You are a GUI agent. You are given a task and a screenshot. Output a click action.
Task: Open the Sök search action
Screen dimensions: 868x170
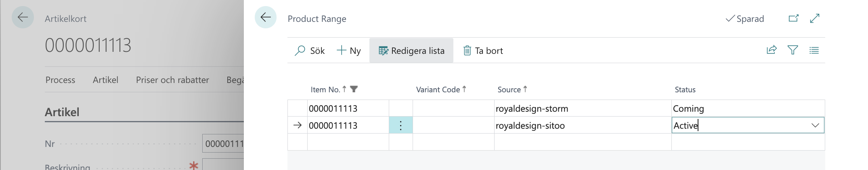pos(310,51)
